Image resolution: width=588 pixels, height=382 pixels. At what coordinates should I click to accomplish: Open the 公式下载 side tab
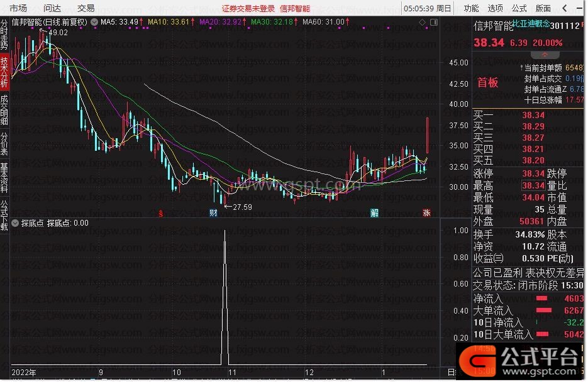click(4, 216)
